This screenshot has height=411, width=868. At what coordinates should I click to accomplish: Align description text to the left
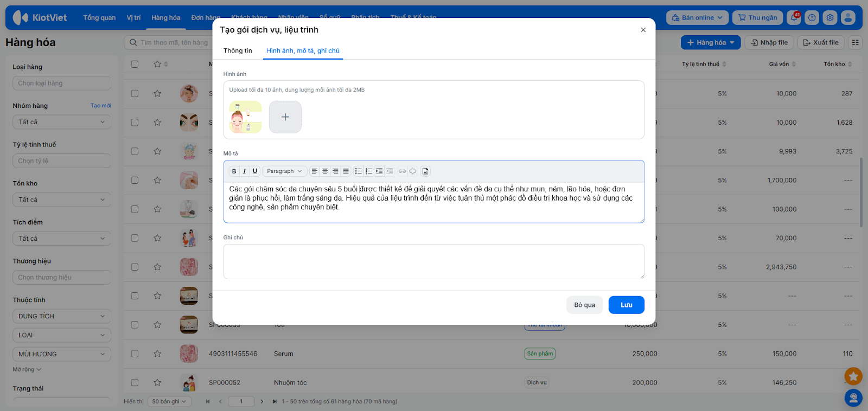(x=315, y=171)
